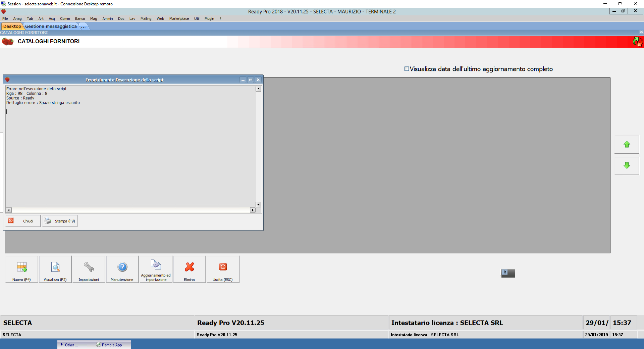
Task: Click the refresh icon in red header
Action: [x=637, y=42]
